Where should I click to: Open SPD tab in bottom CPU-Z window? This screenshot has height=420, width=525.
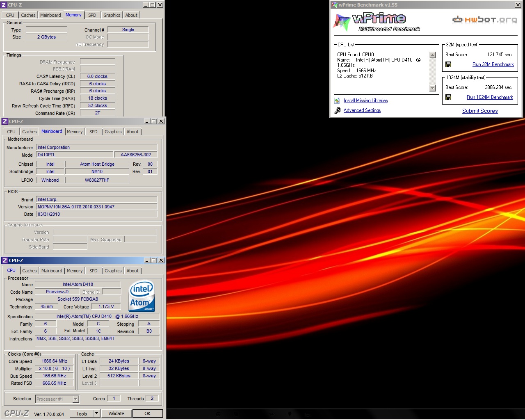coord(94,271)
